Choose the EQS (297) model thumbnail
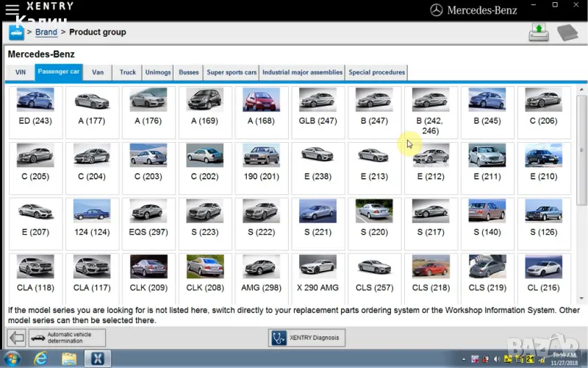 148,221
